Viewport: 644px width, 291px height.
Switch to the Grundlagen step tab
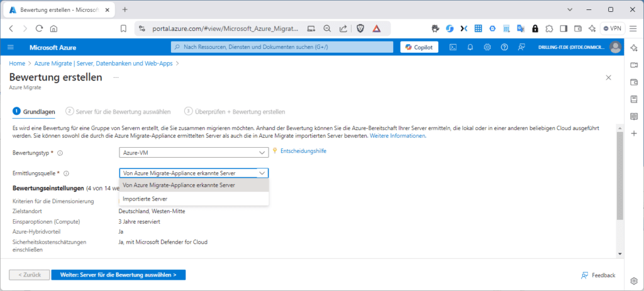(x=35, y=111)
